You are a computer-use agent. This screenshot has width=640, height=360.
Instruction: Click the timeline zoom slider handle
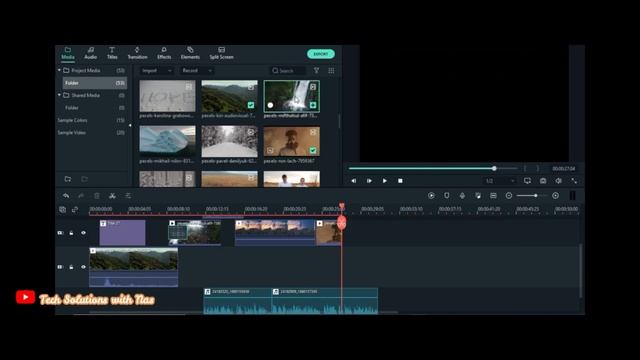[x=536, y=196]
